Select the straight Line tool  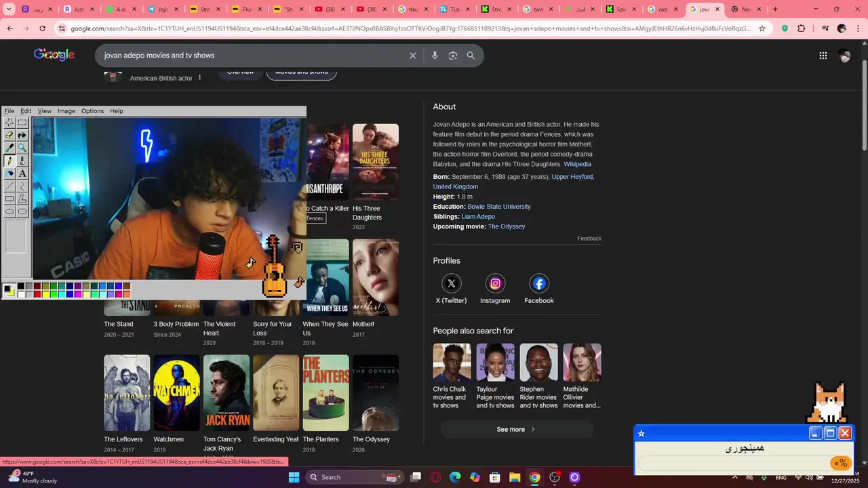click(9, 186)
